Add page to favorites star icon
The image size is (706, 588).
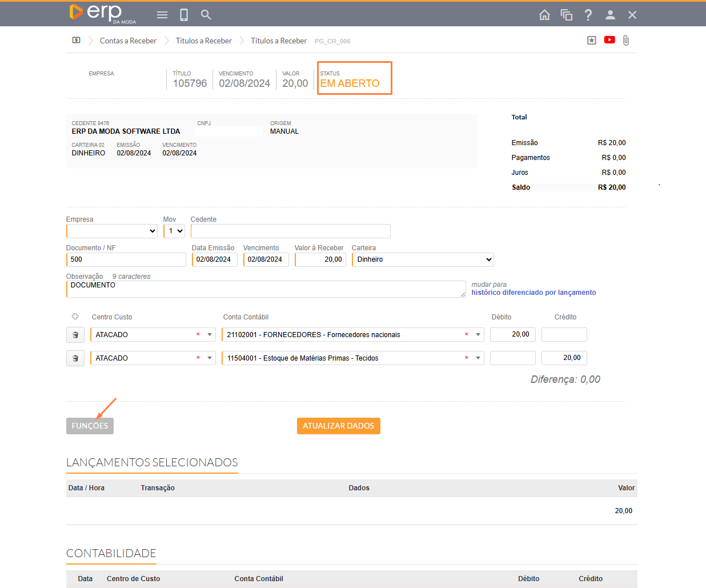click(592, 40)
